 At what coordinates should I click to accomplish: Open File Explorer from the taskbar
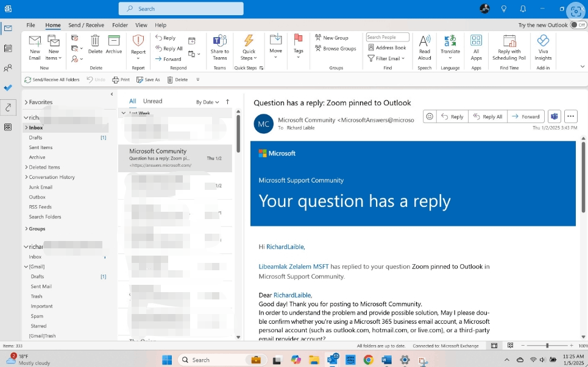(x=314, y=360)
